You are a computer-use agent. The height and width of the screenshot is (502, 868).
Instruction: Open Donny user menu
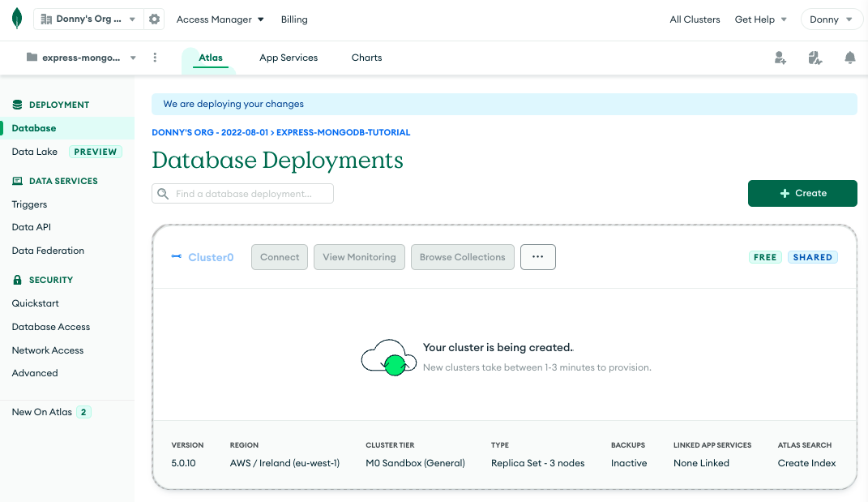(x=832, y=19)
